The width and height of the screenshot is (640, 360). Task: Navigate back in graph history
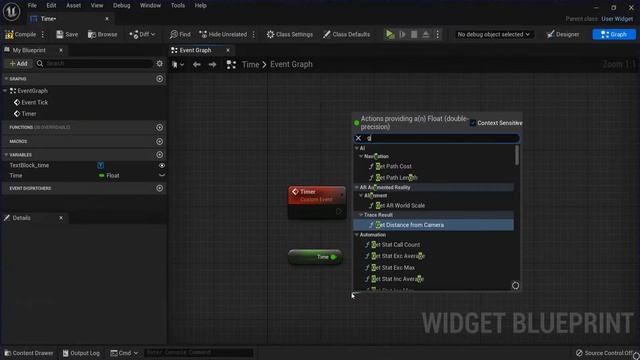[197, 64]
